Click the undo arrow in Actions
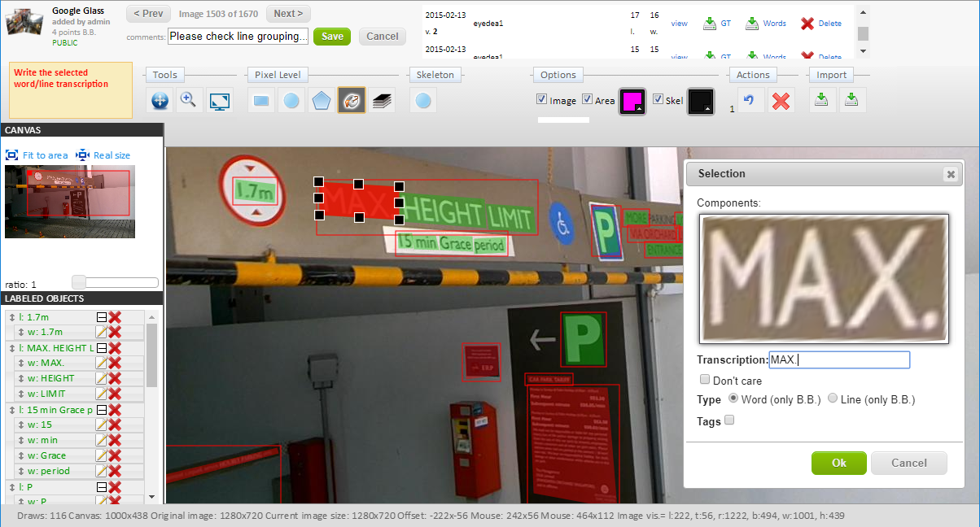Viewport: 980px width, 527px height. pyautogui.click(x=750, y=101)
